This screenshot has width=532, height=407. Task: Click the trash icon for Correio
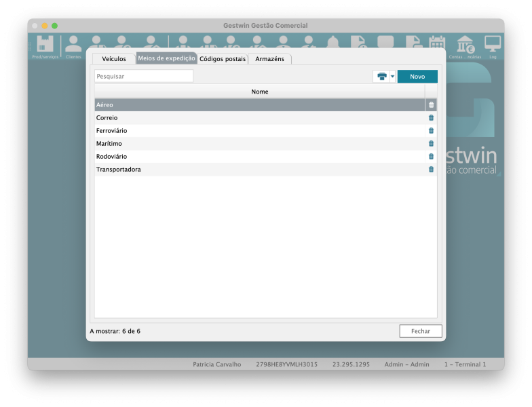431,118
